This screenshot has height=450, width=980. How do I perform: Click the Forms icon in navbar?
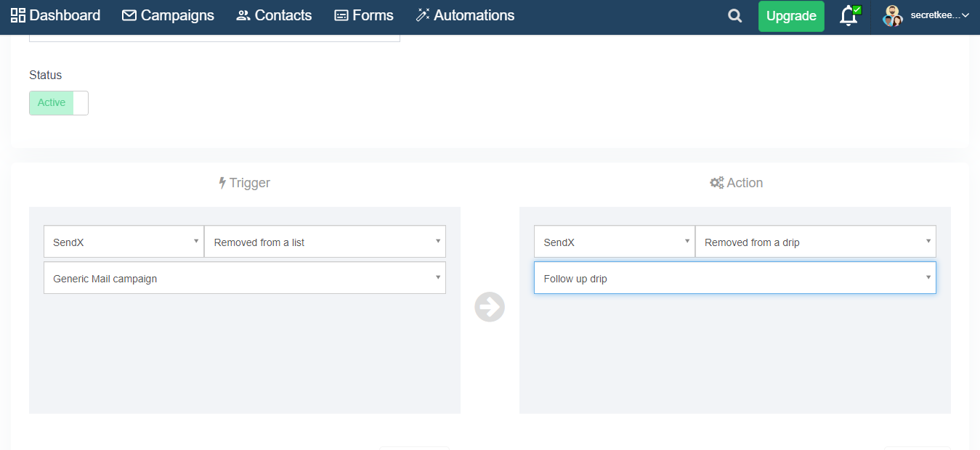(341, 15)
